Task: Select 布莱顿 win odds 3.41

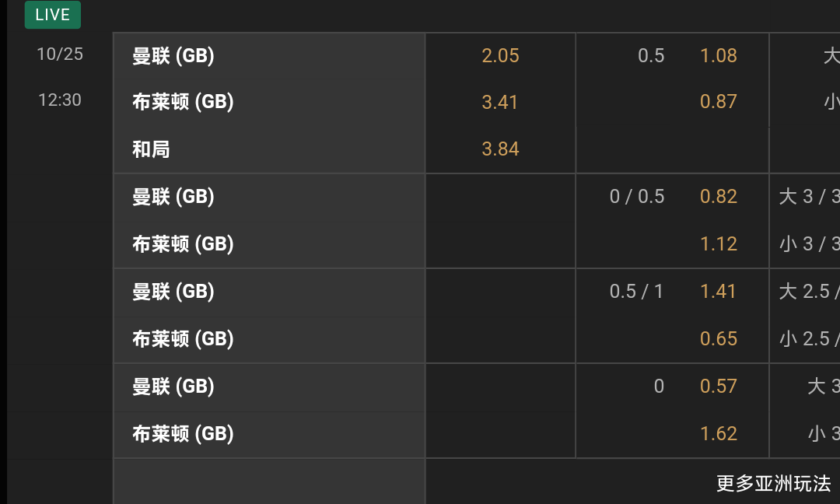Action: click(x=500, y=102)
